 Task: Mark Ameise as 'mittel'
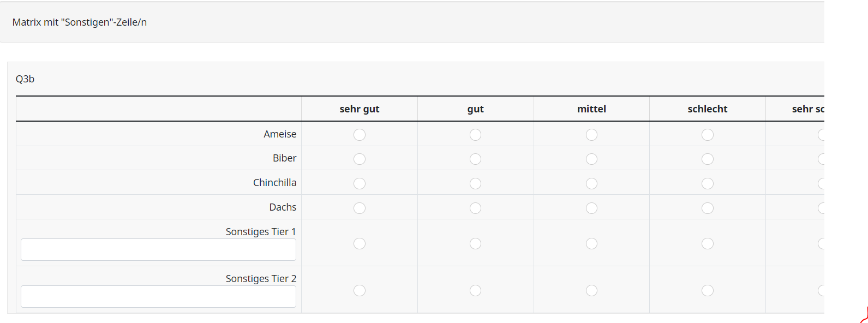591,135
